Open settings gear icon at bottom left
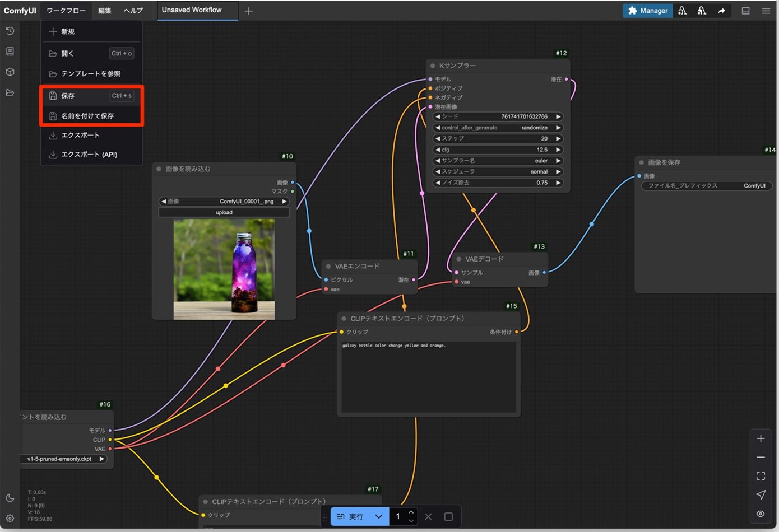 point(10,519)
